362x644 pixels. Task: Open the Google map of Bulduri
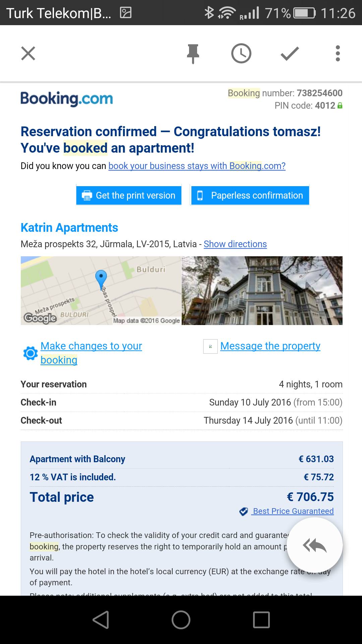(x=100, y=291)
